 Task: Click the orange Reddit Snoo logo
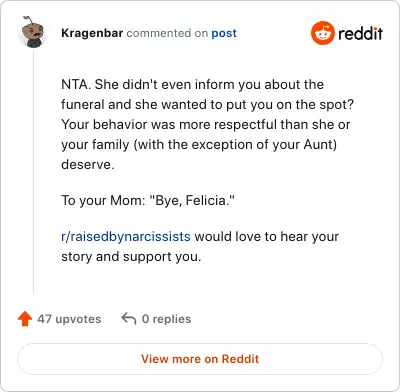click(x=322, y=33)
